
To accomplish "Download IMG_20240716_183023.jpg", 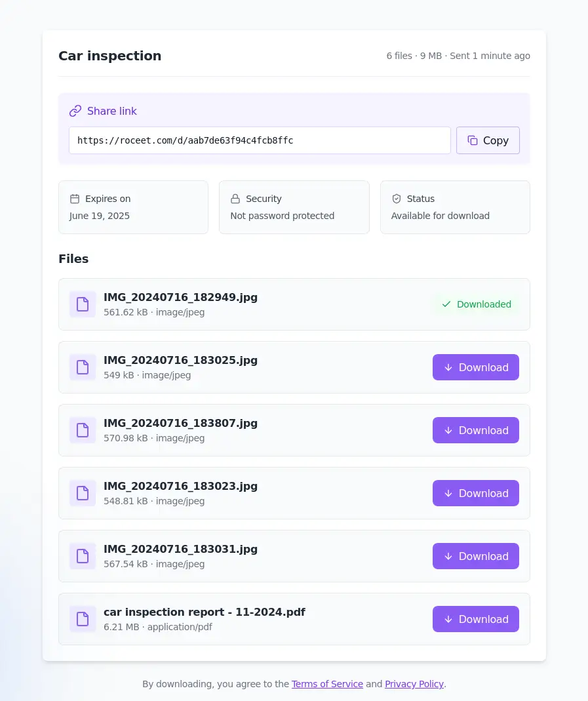I will tap(475, 493).
